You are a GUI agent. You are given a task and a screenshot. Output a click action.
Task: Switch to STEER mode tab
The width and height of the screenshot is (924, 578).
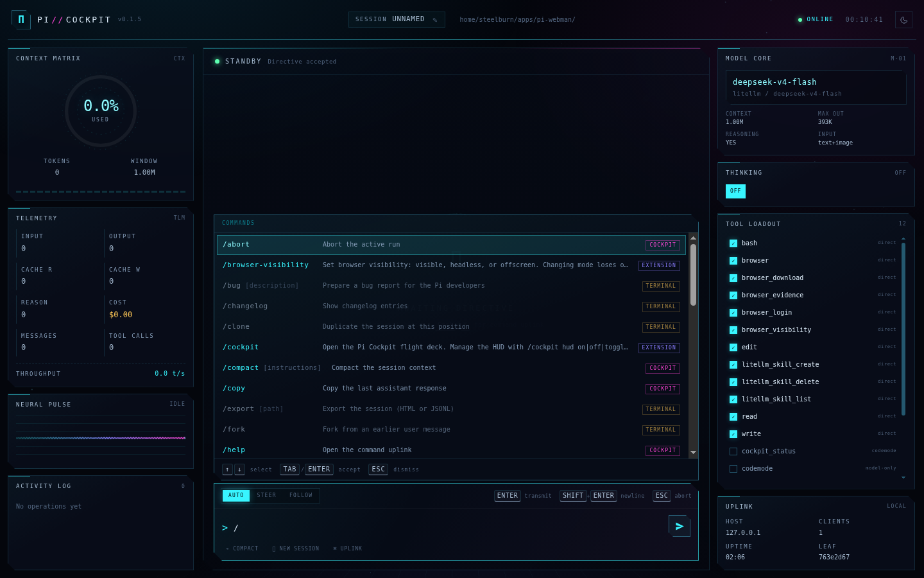pos(266,495)
